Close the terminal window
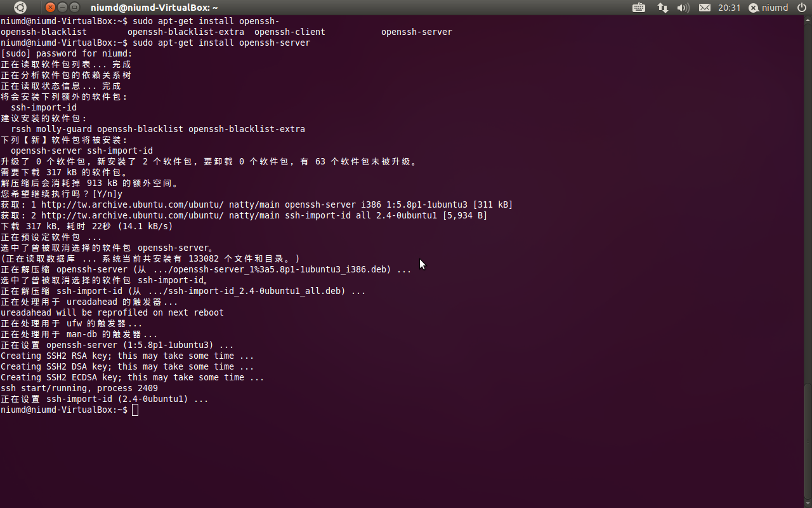Screen dimensions: 812x508 click(x=51, y=8)
